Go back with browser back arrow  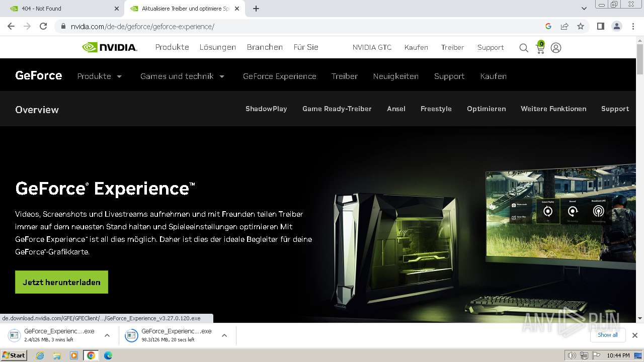(x=11, y=26)
